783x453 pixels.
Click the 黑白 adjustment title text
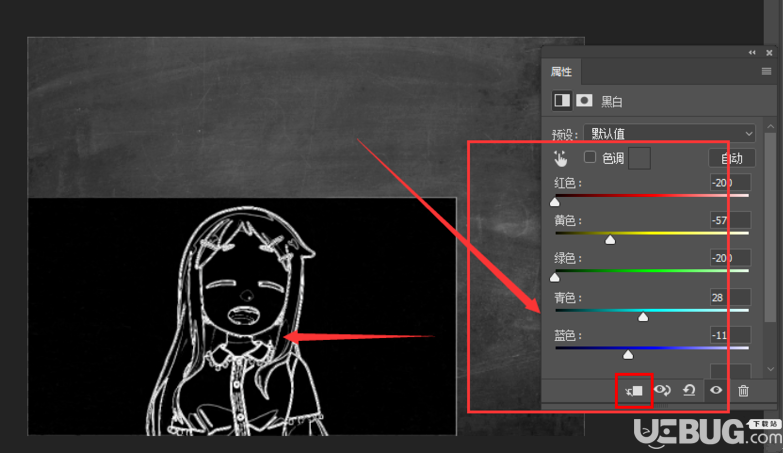[x=612, y=102]
